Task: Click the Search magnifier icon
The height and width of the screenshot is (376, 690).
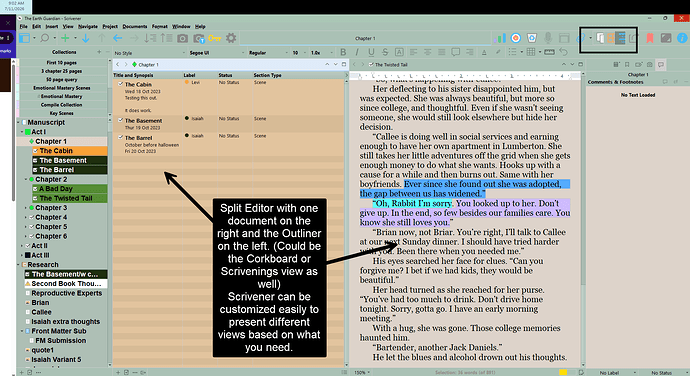Action: point(44,38)
